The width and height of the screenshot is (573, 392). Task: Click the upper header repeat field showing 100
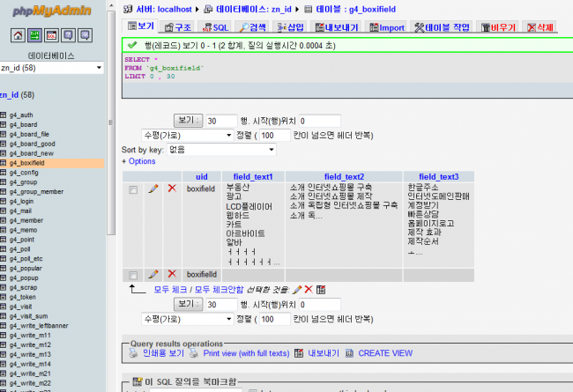click(275, 136)
